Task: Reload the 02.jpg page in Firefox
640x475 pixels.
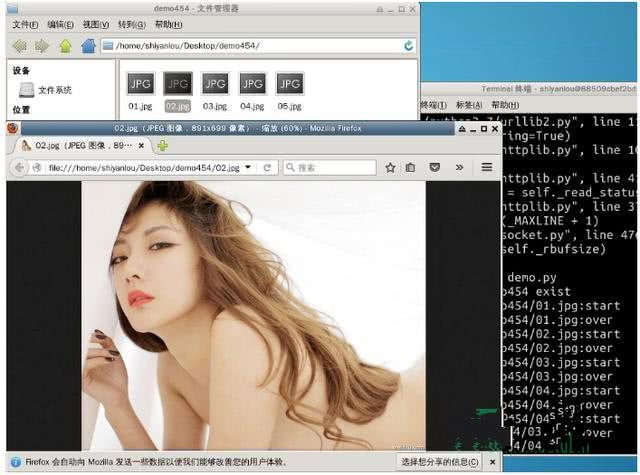Action: (267, 167)
